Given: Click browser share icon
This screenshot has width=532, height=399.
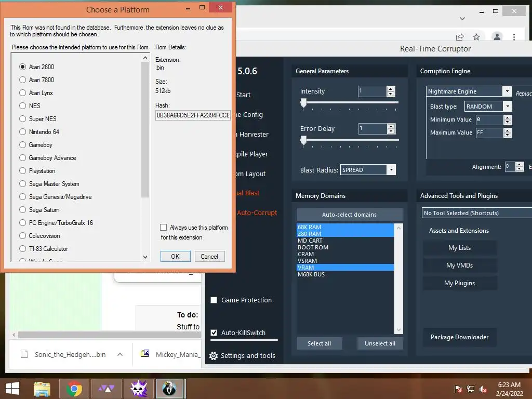Looking at the screenshot, I should pos(460,37).
